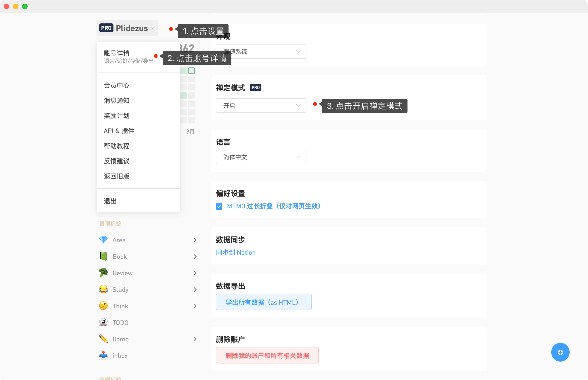The height and width of the screenshot is (380, 588).
Task: Click the Area tag diamond icon
Action: click(103, 240)
